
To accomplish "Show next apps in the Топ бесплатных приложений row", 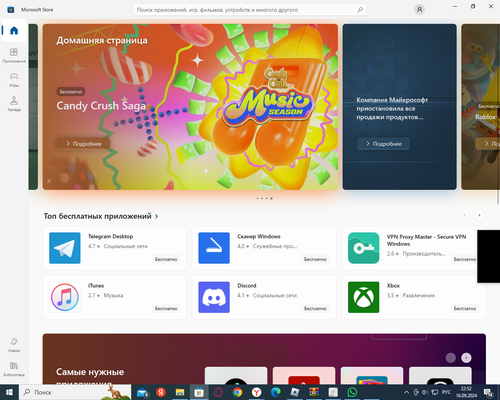I will point(479,215).
